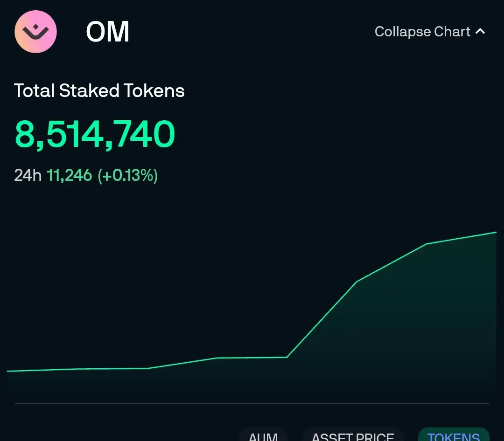Click the chart's last bend before its endpoint
This screenshot has height=441, width=504.
tap(427, 244)
